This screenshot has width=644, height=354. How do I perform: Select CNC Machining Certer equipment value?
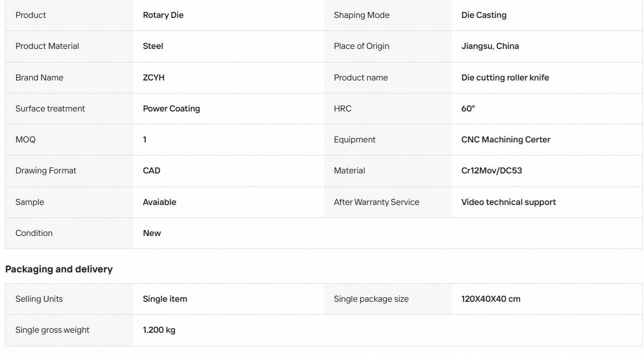click(x=505, y=140)
